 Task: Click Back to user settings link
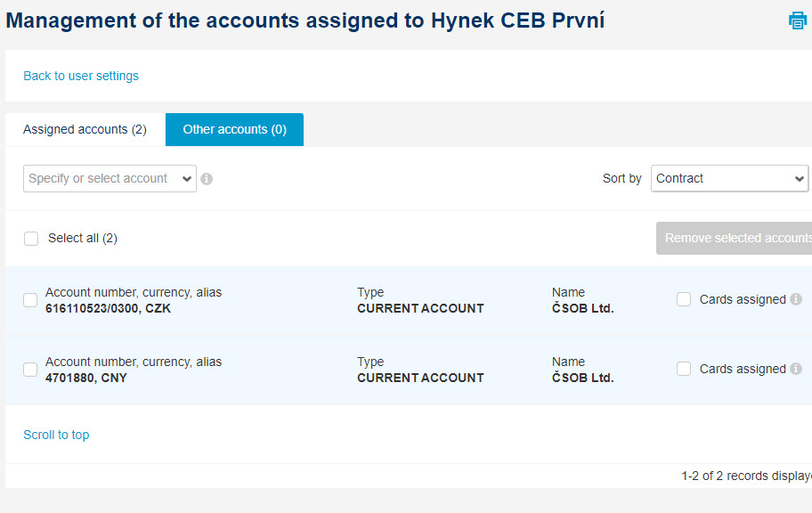tap(81, 77)
